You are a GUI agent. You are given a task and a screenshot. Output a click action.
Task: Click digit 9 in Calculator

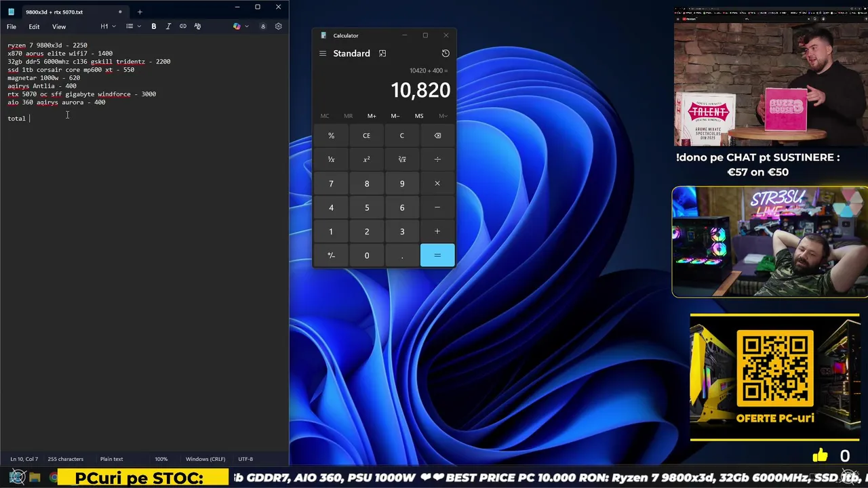pos(402,184)
